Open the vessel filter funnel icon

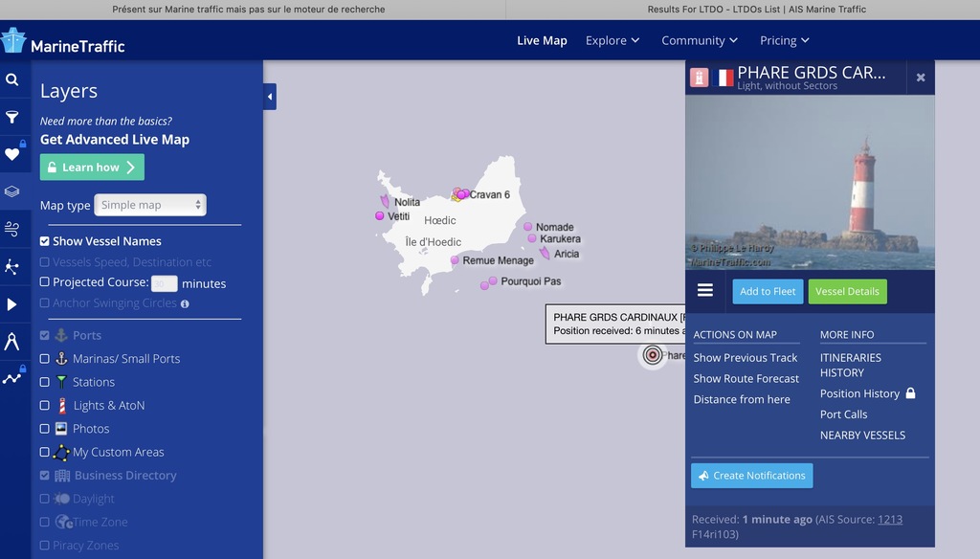tap(11, 117)
